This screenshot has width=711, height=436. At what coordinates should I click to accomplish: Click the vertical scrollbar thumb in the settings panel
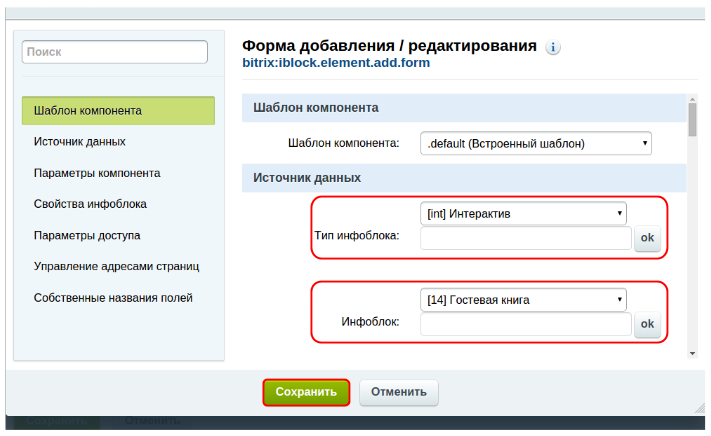tap(692, 120)
